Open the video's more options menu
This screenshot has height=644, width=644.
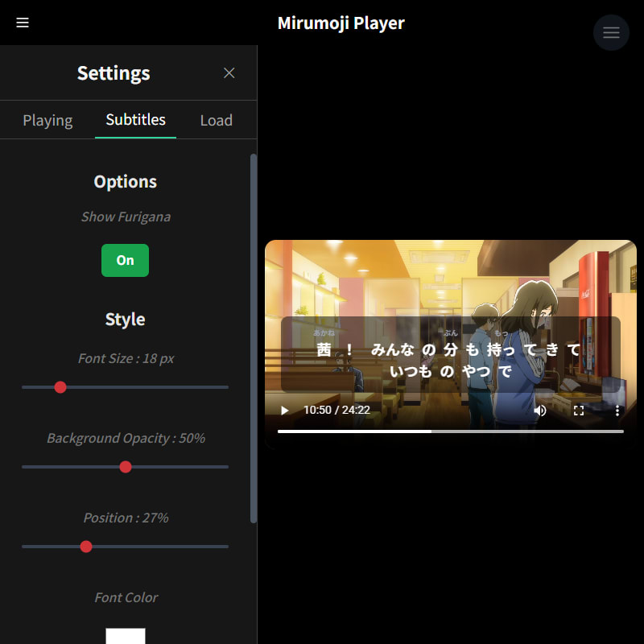[617, 411]
